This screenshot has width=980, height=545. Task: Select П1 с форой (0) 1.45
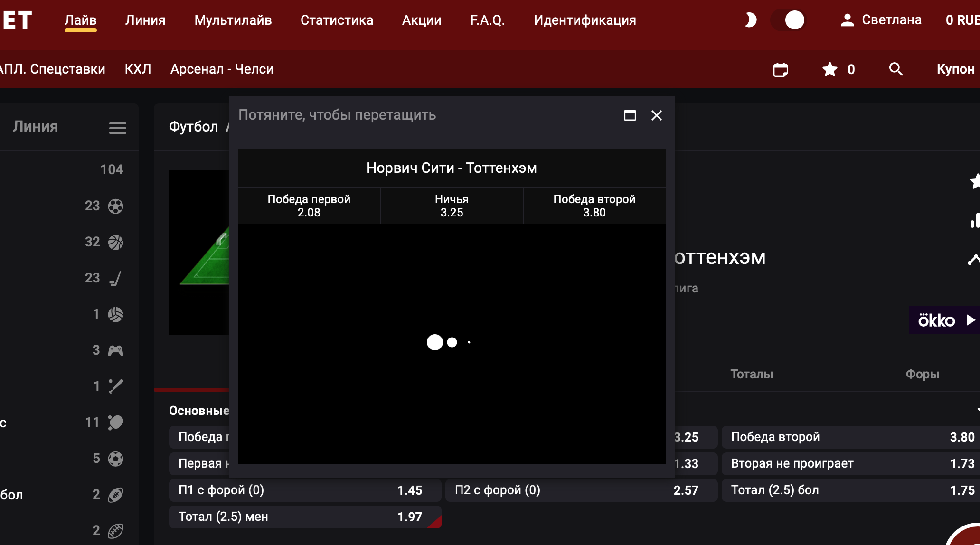click(305, 490)
